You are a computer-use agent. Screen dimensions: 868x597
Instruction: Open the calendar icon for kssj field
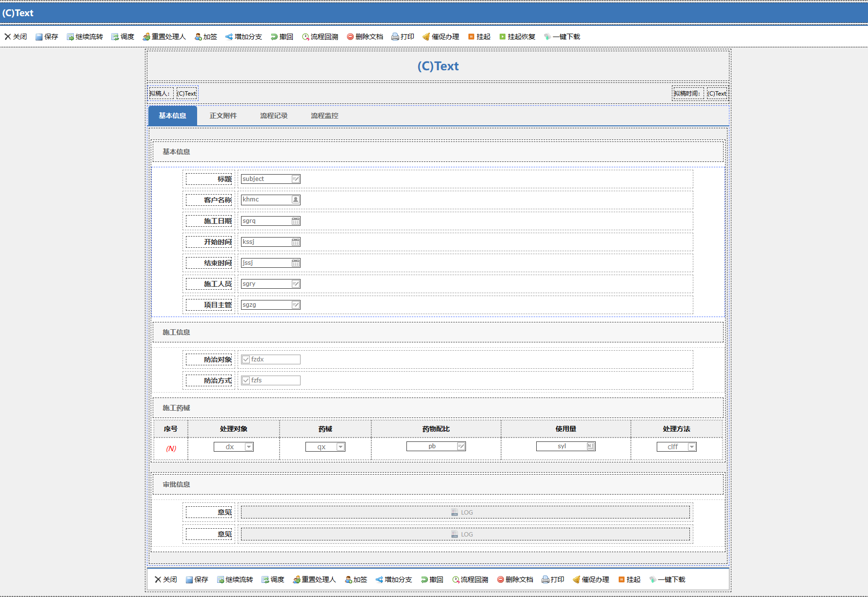click(x=296, y=242)
